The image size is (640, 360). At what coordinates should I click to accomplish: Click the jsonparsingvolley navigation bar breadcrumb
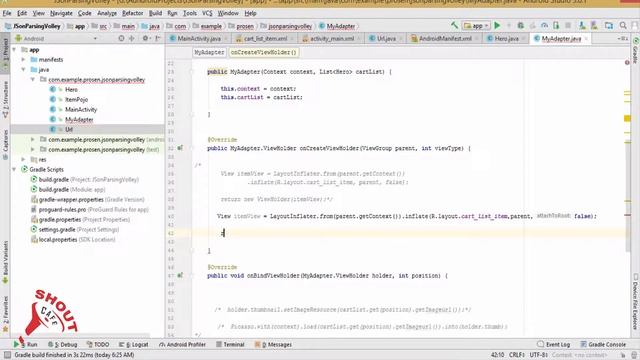(290, 26)
